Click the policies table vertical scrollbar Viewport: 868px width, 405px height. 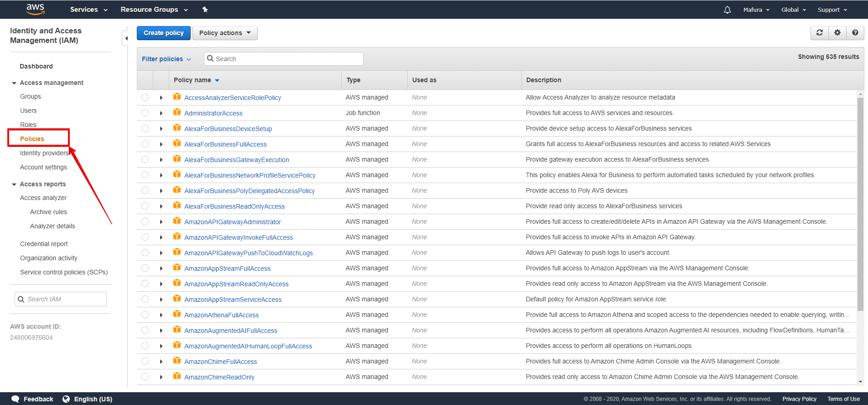pos(860,205)
